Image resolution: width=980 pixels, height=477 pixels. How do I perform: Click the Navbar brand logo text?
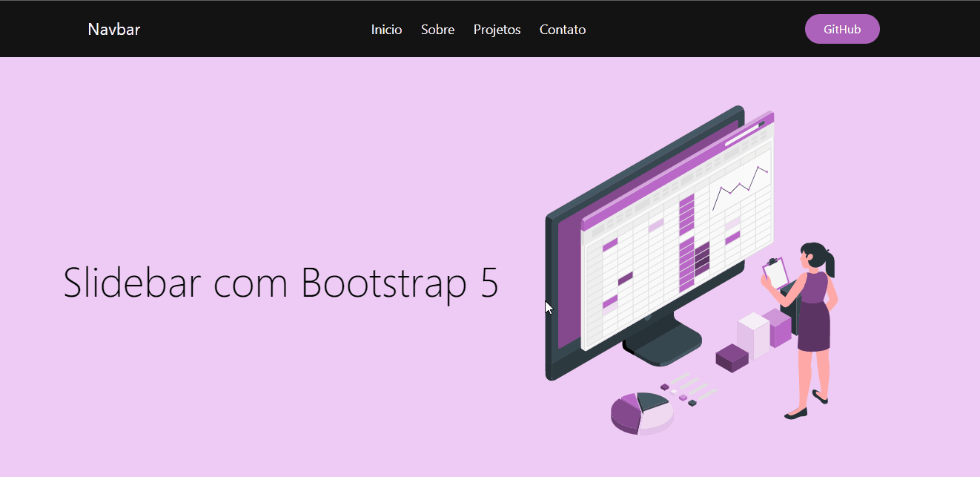point(113,30)
